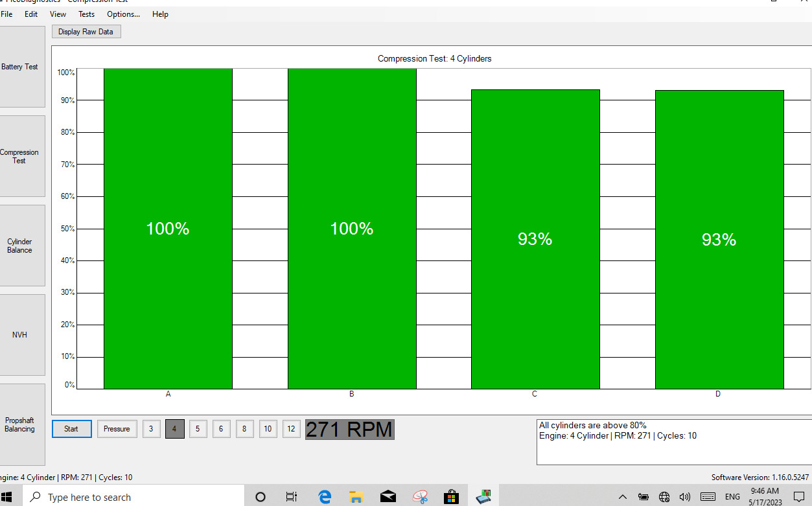The width and height of the screenshot is (812, 506).
Task: Select 4 cylinders option
Action: 174,429
